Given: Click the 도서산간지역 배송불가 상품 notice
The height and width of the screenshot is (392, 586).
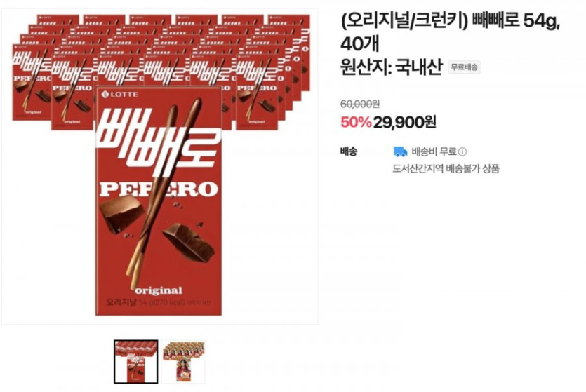Looking at the screenshot, I should point(446,168).
